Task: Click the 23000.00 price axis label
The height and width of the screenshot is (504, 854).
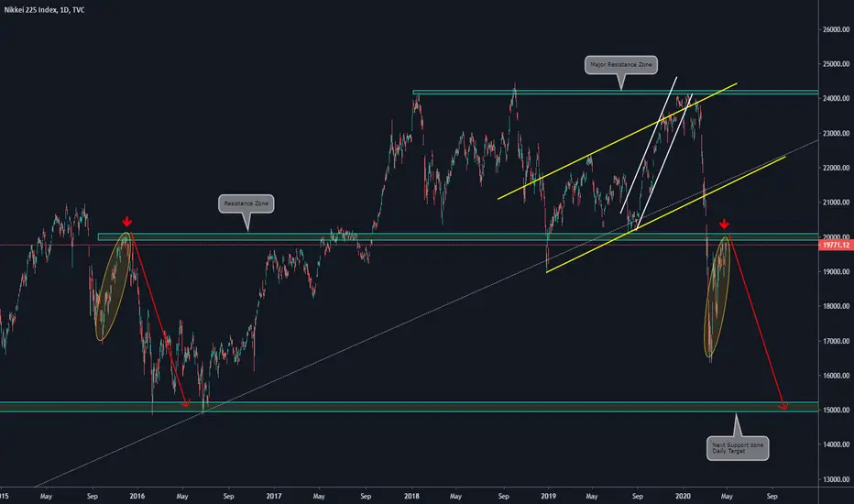Action: point(836,134)
